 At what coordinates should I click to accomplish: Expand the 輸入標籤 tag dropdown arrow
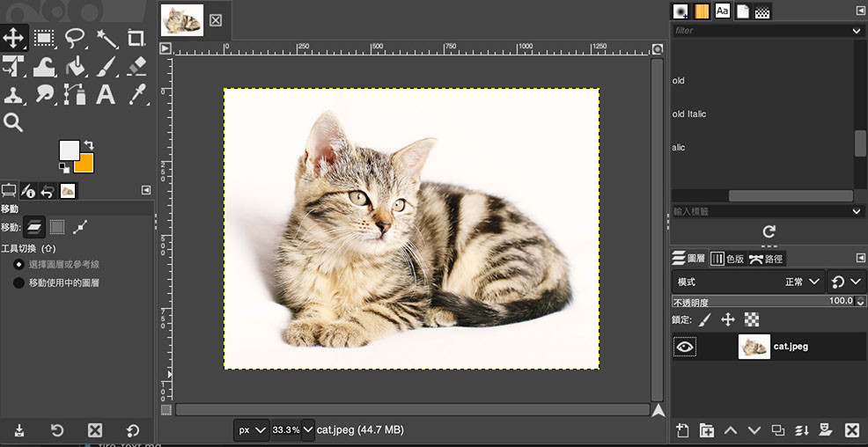(x=857, y=211)
